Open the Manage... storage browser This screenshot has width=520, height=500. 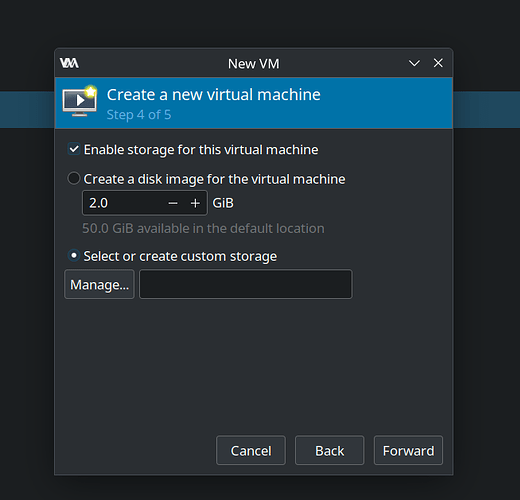(99, 284)
